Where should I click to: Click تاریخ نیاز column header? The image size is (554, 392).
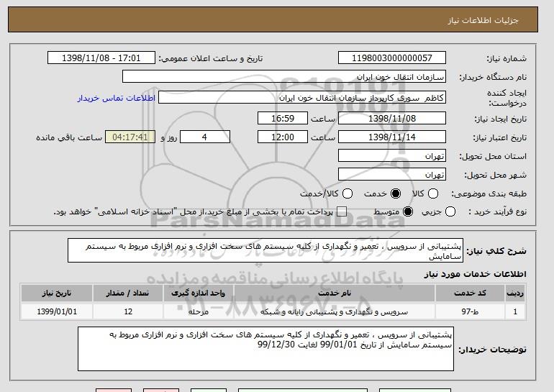pos(57,293)
